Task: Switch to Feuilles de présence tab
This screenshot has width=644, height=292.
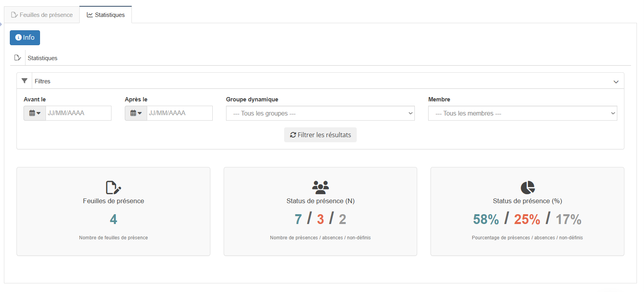Action: 42,15
